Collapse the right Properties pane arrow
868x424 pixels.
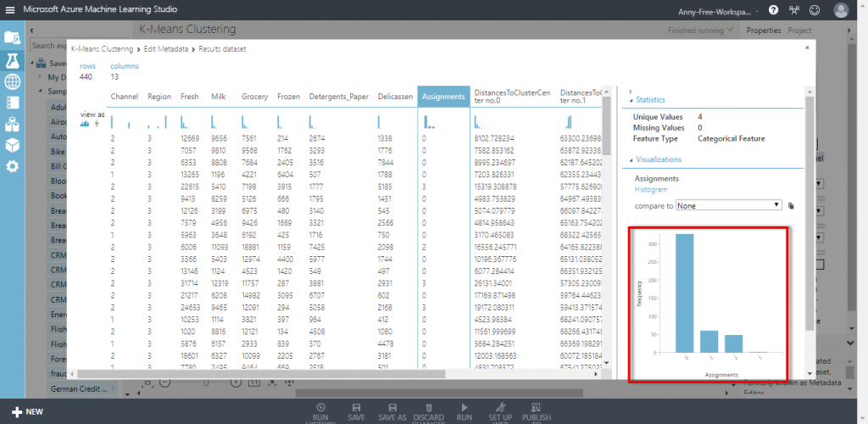[x=849, y=31]
